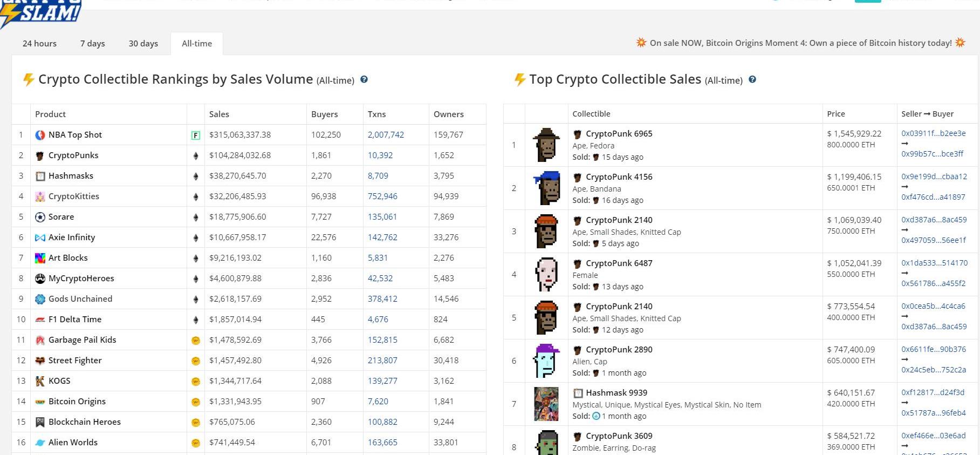Open Hashmask 9939 collectible link
980x455 pixels.
pyautogui.click(x=616, y=393)
